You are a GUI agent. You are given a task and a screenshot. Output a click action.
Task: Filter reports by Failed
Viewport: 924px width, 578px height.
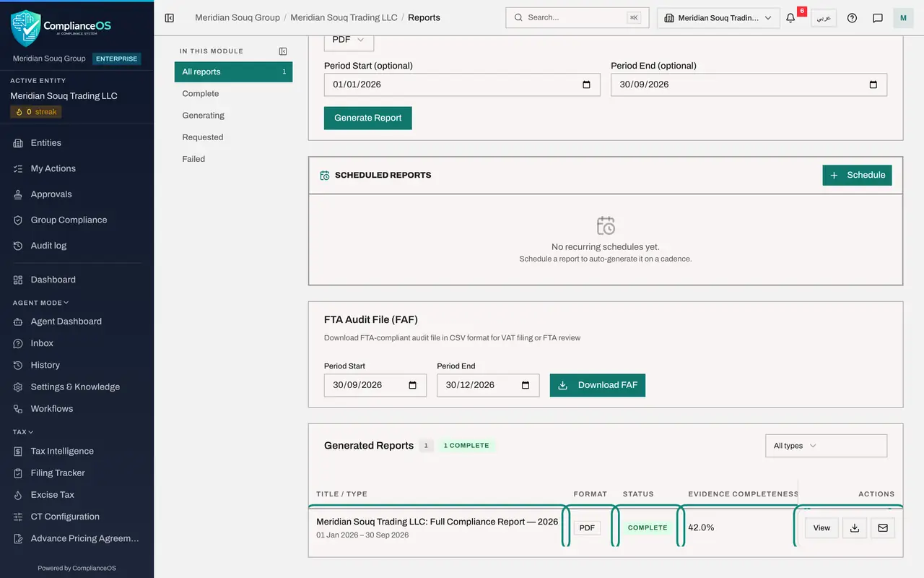tap(233, 159)
